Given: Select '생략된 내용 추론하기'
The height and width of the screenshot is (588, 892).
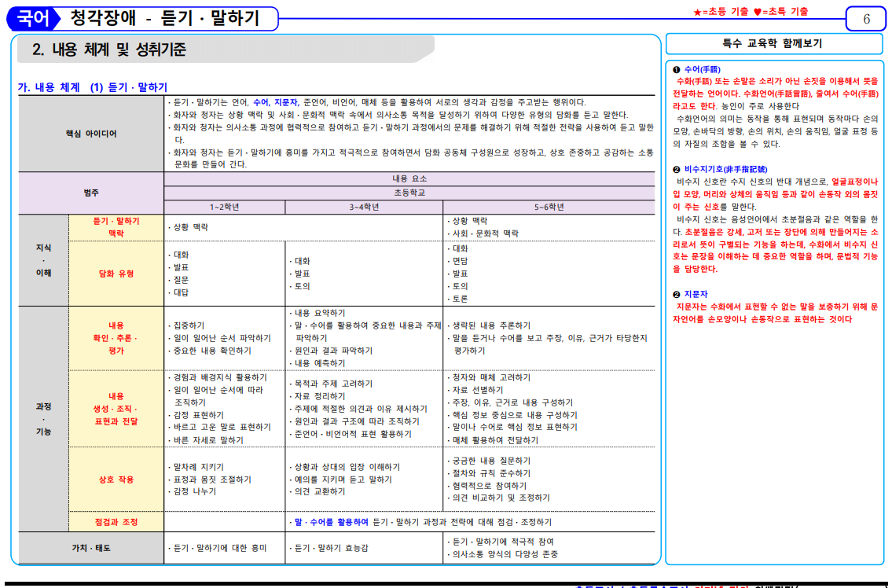Looking at the screenshot, I should point(491,325).
